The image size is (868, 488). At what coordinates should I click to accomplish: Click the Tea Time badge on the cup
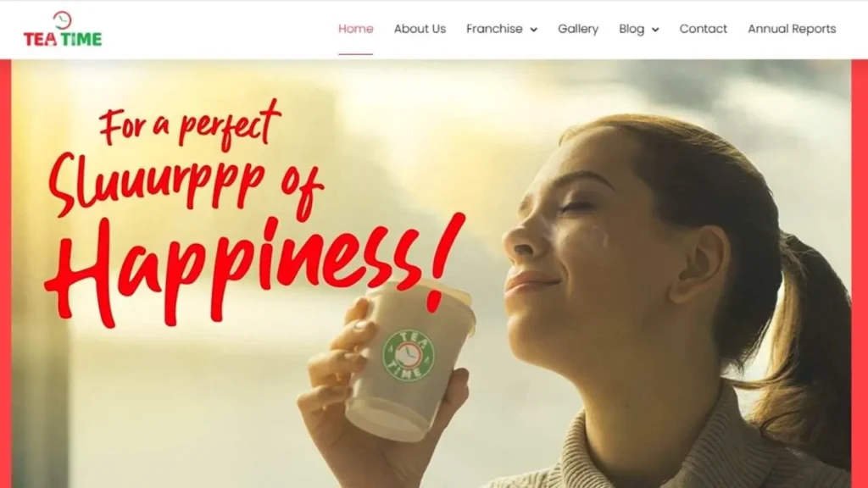coord(409,355)
